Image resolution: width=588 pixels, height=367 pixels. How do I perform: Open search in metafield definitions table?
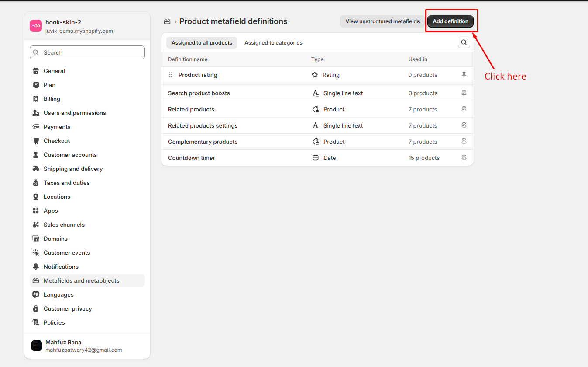pyautogui.click(x=464, y=42)
